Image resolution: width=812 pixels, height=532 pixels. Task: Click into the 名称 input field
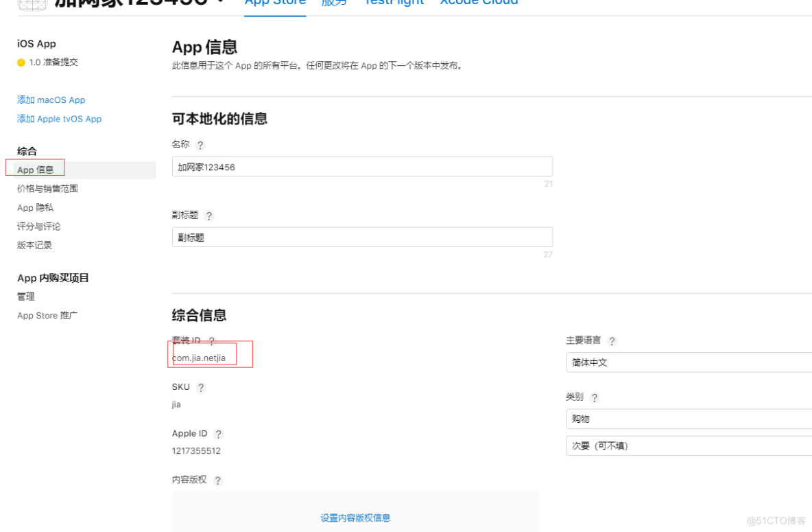tap(363, 166)
